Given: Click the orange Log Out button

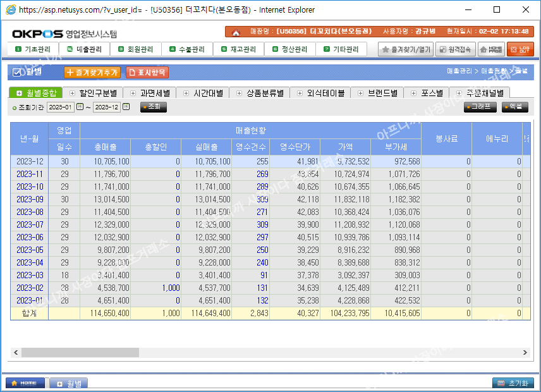Looking at the screenshot, I should (520, 49).
